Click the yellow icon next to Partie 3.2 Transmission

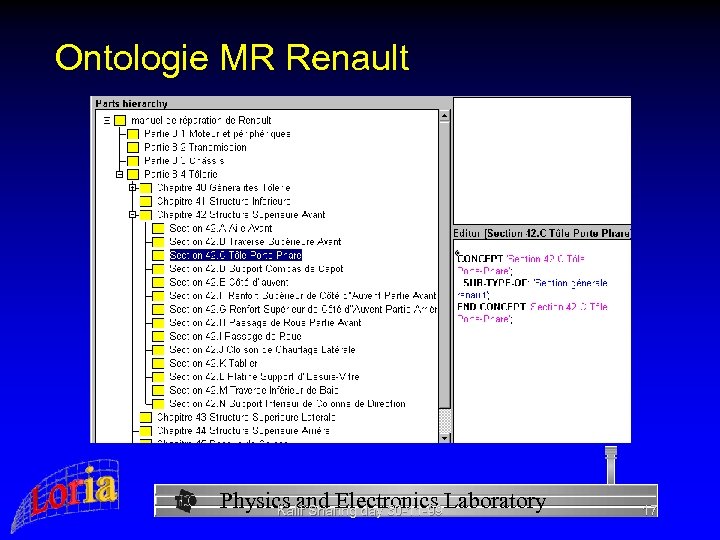[133, 147]
